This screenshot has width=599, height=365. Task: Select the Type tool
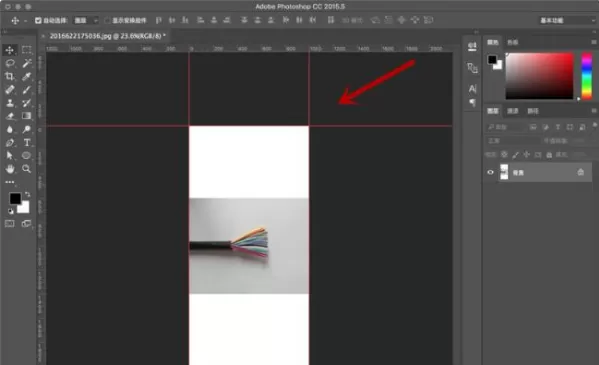26,143
